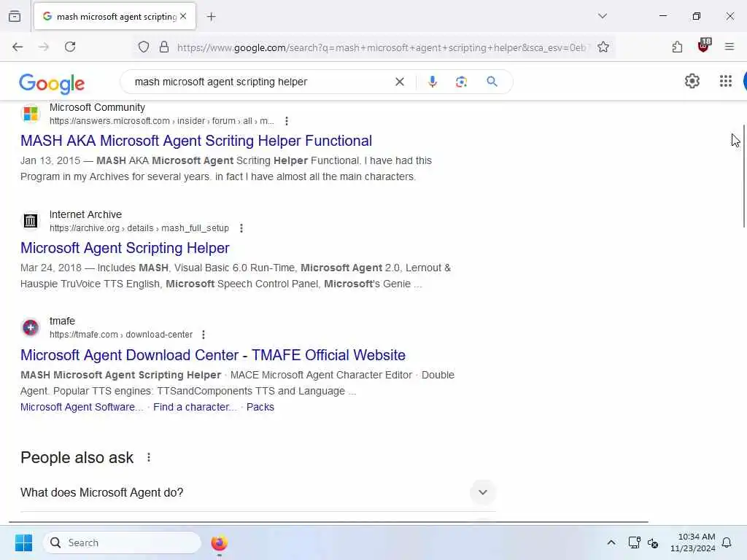Open Microsoft Agent Scripting Helper archive link
This screenshot has height=560, width=747.
[x=125, y=248]
